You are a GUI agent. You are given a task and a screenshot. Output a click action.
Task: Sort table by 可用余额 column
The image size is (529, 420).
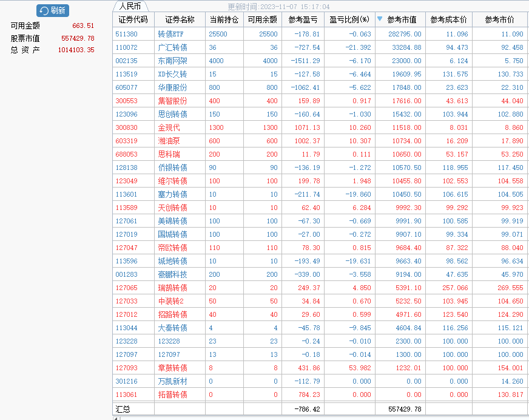(x=262, y=20)
